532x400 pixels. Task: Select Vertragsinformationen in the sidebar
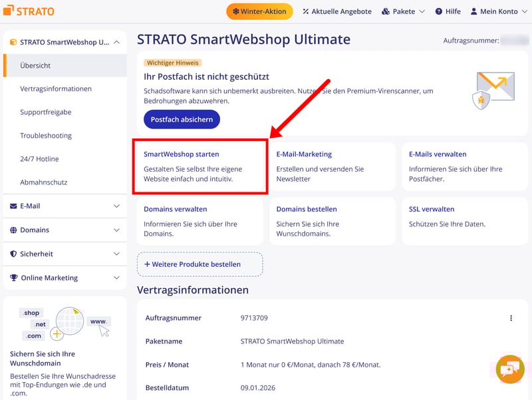point(56,89)
